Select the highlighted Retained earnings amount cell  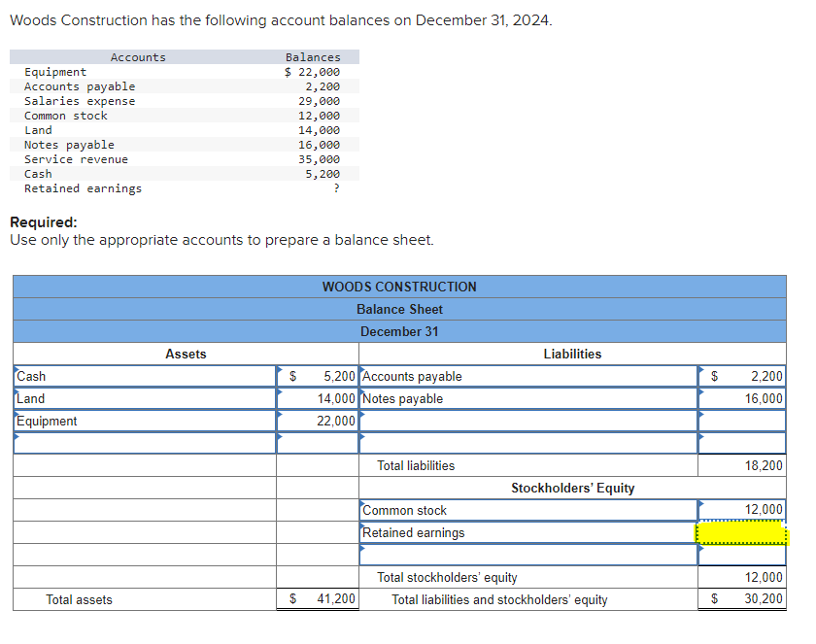[744, 532]
